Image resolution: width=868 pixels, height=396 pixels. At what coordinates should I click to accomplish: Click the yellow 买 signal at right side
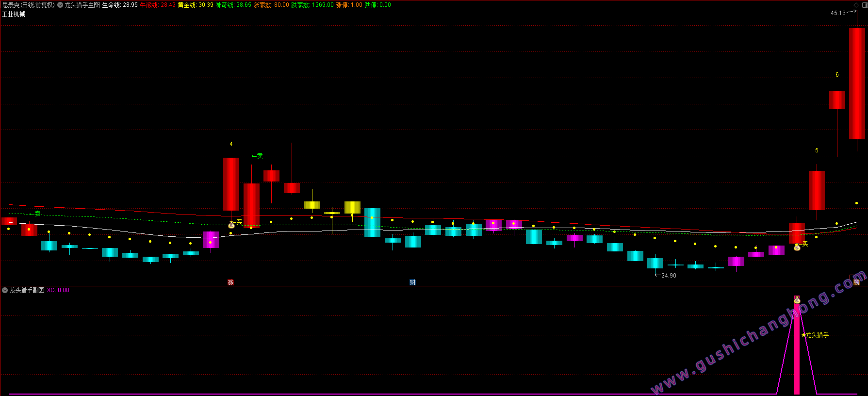[x=805, y=244]
